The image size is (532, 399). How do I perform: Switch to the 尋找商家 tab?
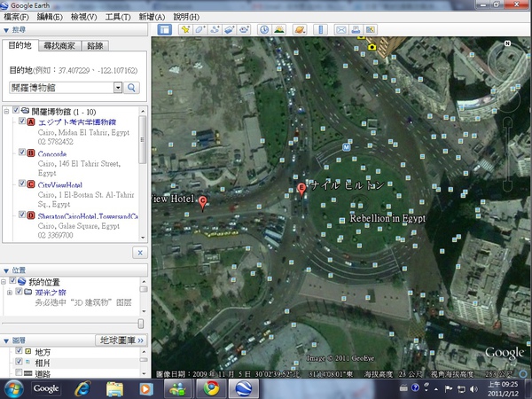pos(59,45)
